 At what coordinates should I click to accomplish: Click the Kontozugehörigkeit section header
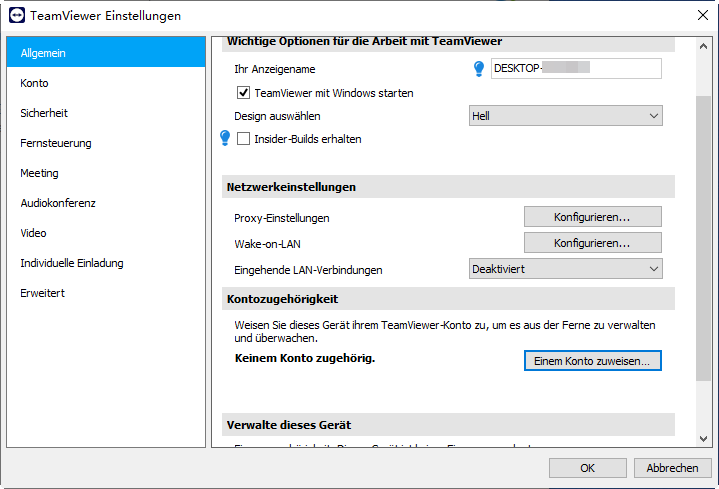pyautogui.click(x=448, y=299)
